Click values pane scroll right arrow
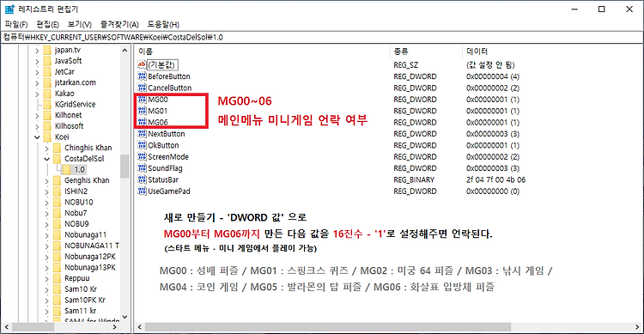644x334 pixels. (x=637, y=327)
